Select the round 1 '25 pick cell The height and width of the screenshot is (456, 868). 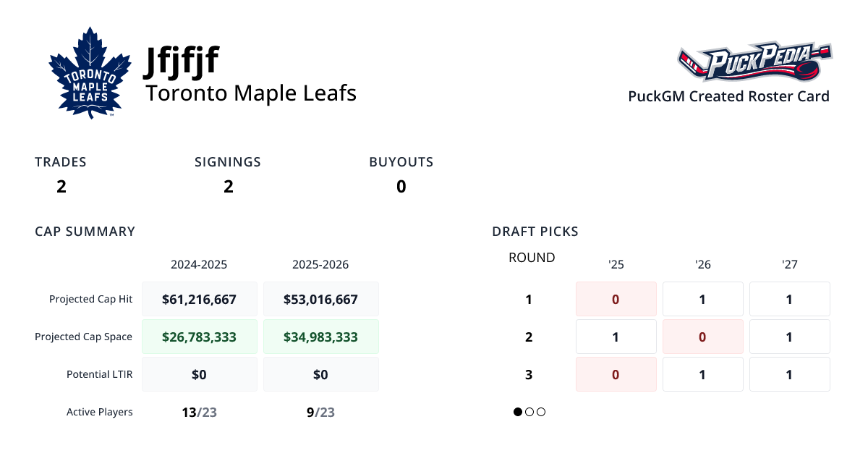tap(616, 299)
